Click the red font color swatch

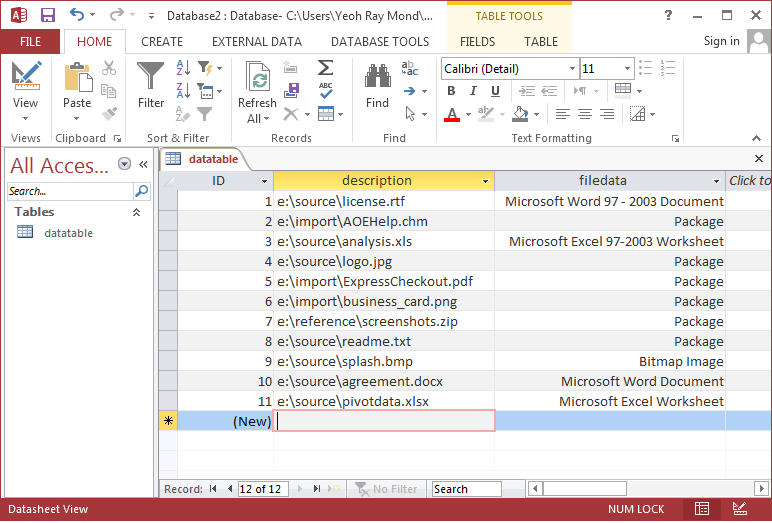pos(452,114)
